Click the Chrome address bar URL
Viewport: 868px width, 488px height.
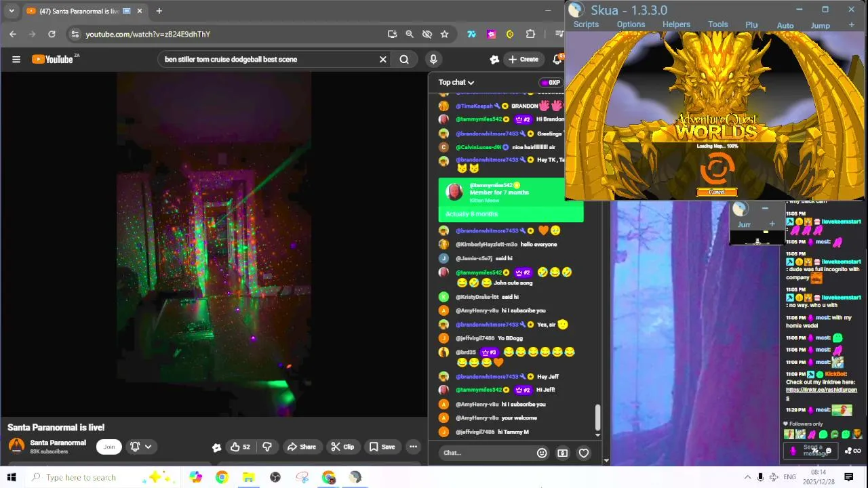click(148, 34)
